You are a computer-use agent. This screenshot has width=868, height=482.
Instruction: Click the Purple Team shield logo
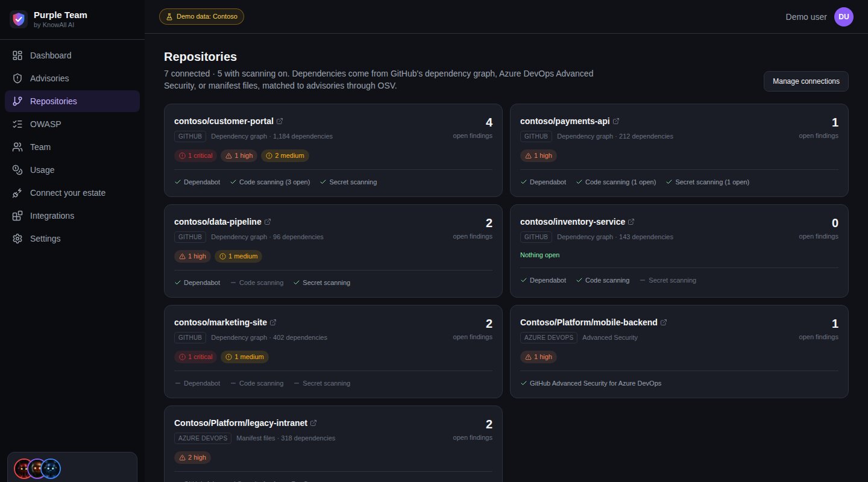coord(19,19)
